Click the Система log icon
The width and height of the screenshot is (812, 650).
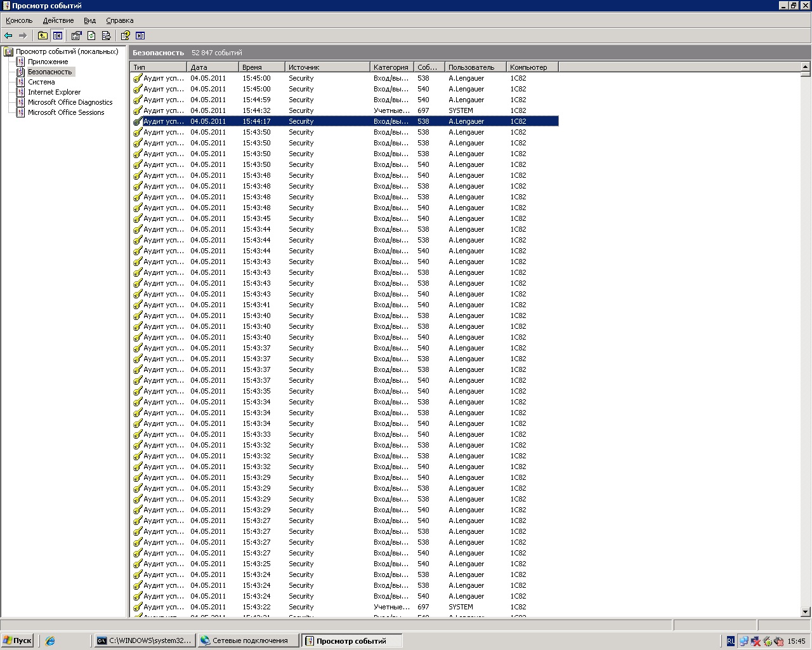(x=21, y=82)
